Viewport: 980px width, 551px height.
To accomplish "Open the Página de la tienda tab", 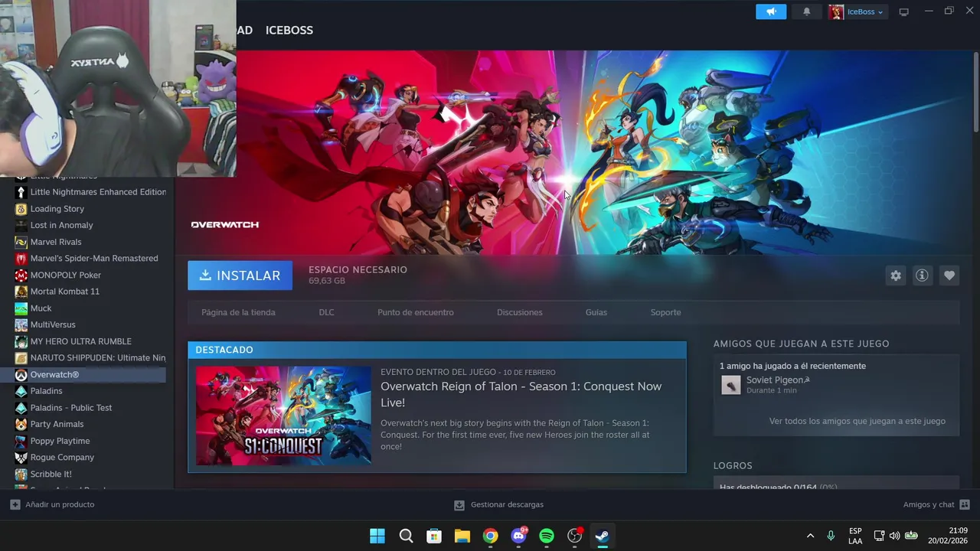I will coord(238,312).
